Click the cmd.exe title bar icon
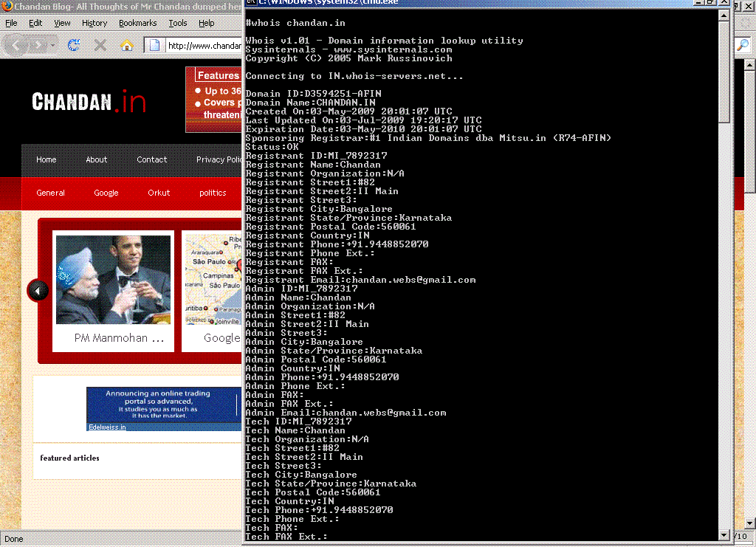This screenshot has height=547, width=756. pyautogui.click(x=251, y=2)
